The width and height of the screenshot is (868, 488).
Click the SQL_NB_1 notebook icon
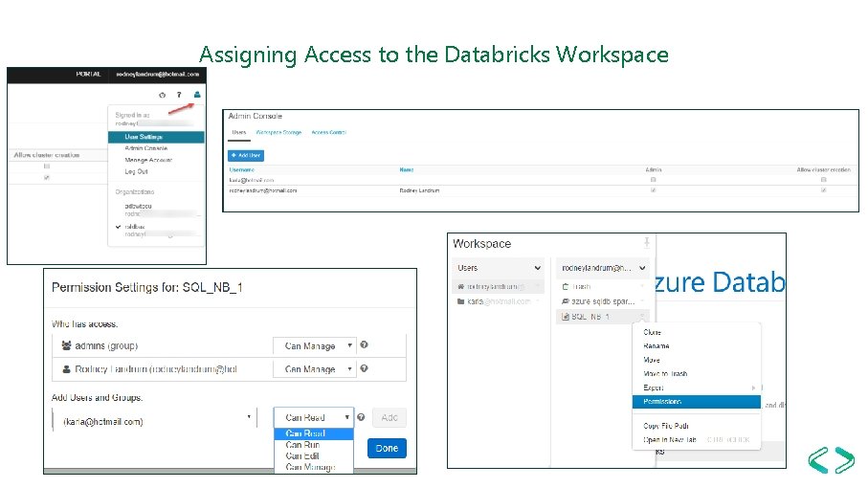tap(566, 317)
